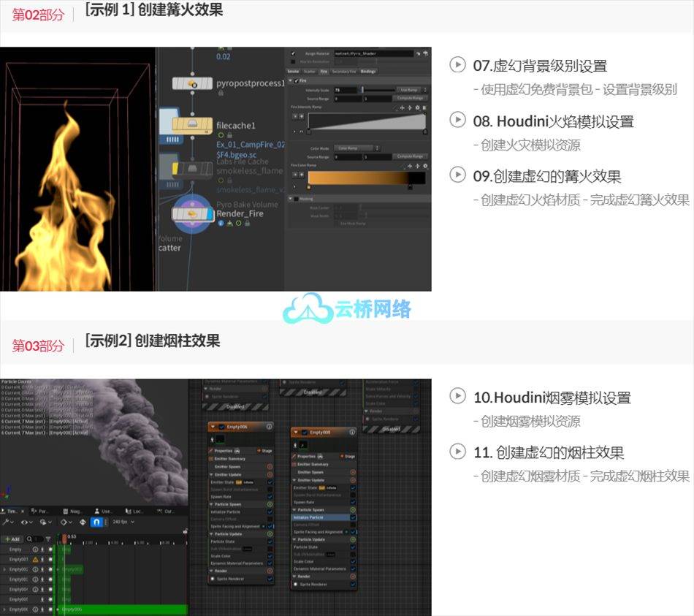
Task: Click the Properties pencil icon in Empty006 emitter
Action: click(211, 451)
